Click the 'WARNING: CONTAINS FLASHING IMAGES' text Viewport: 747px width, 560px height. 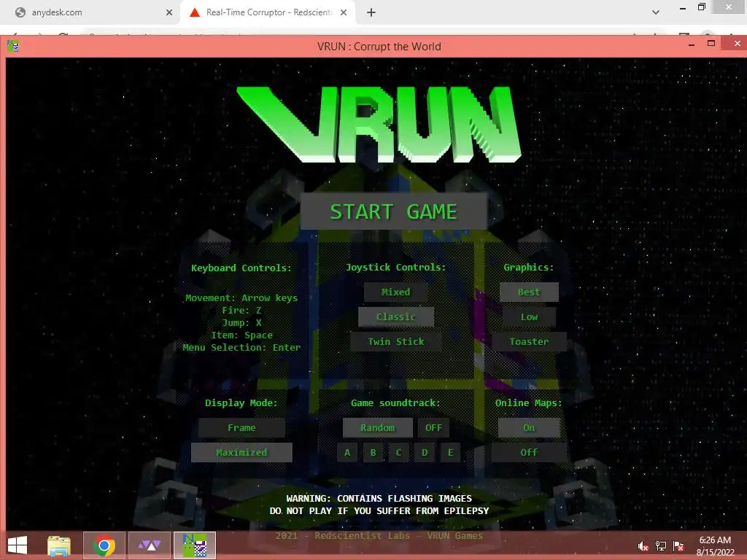(379, 499)
